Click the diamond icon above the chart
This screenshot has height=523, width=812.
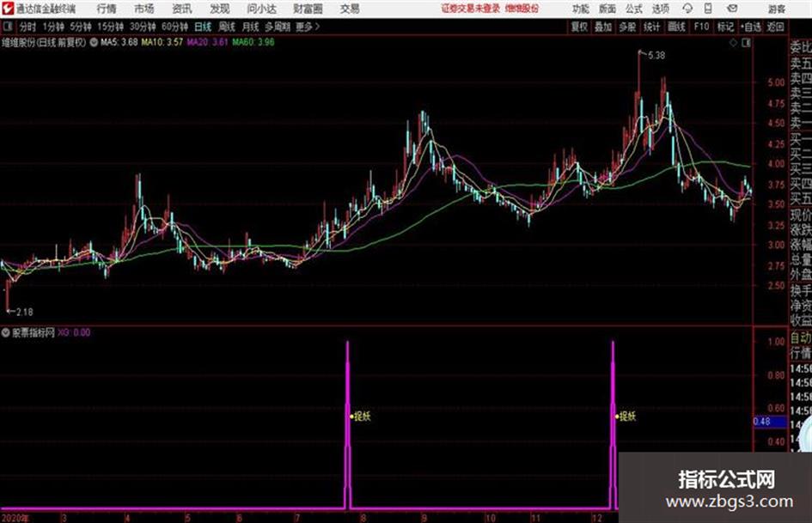[x=733, y=43]
